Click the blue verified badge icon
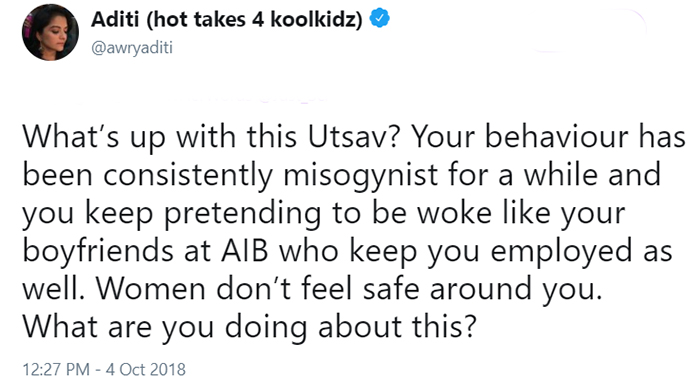Screen dimensions: 700x382 380,18
